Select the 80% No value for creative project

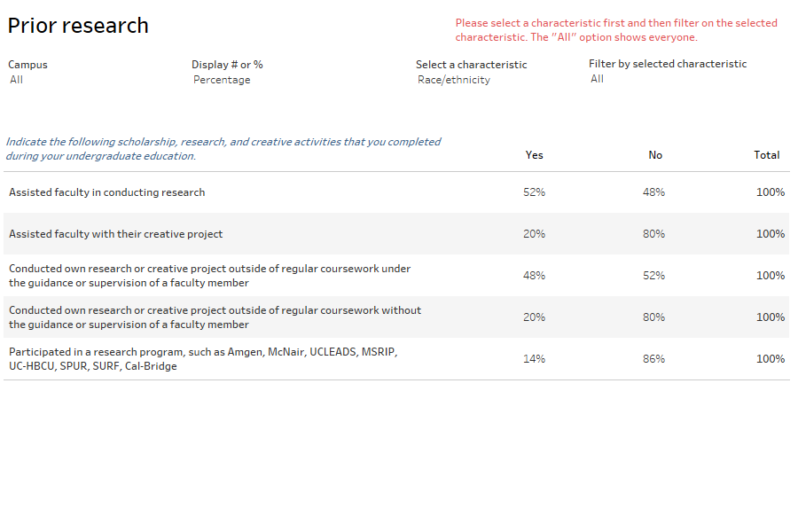click(655, 233)
